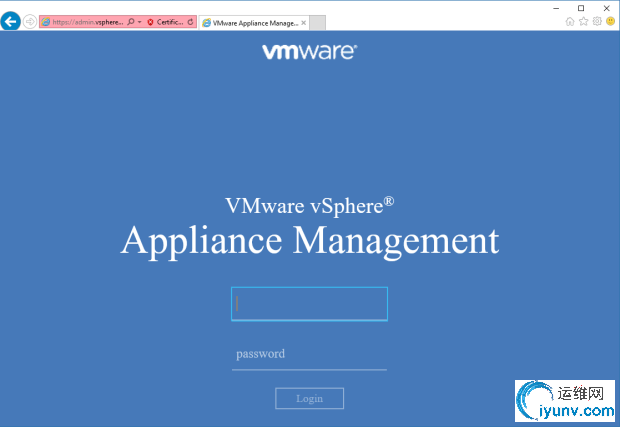Open the browser Home icon
Viewport: 620px width, 427px height.
[x=570, y=21]
